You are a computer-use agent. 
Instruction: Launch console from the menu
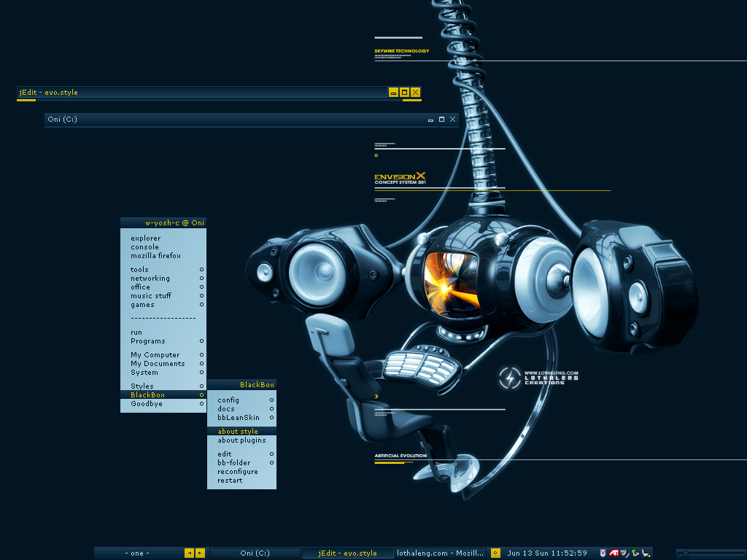point(163,246)
